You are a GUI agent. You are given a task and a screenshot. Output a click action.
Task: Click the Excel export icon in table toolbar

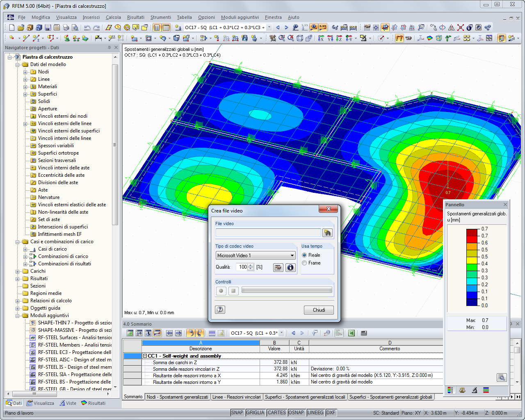[352, 333]
